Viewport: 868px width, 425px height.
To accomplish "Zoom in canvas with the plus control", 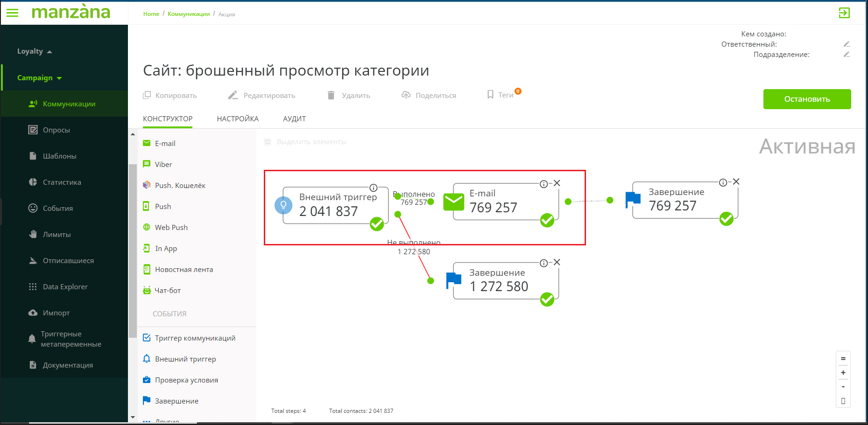I will tap(843, 372).
